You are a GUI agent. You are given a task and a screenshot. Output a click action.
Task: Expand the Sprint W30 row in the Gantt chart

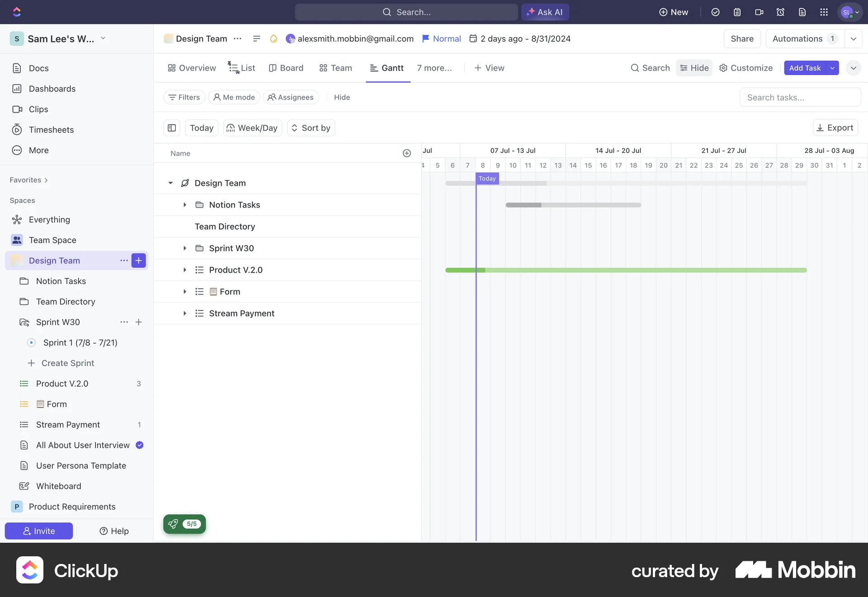(184, 248)
